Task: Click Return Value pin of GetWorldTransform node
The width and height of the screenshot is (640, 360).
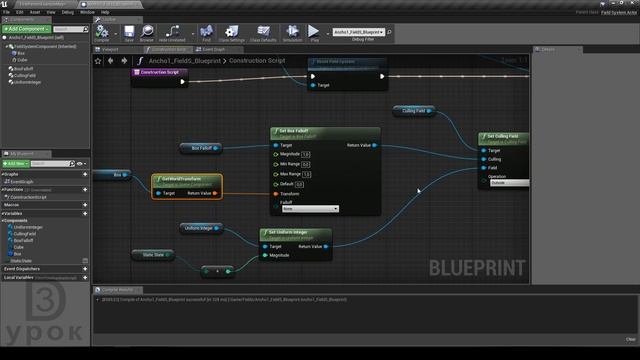Action: 215,193
